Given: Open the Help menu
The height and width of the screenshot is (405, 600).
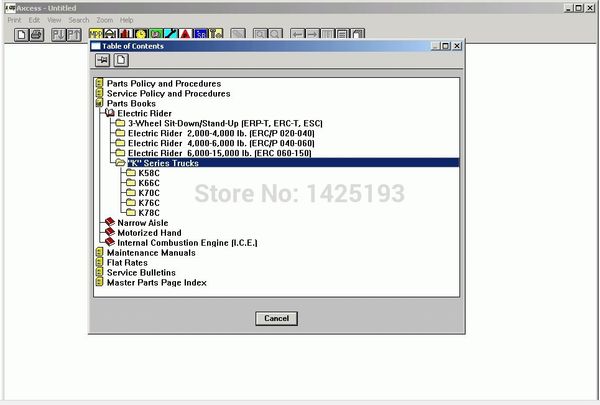Looking at the screenshot, I should [x=127, y=20].
